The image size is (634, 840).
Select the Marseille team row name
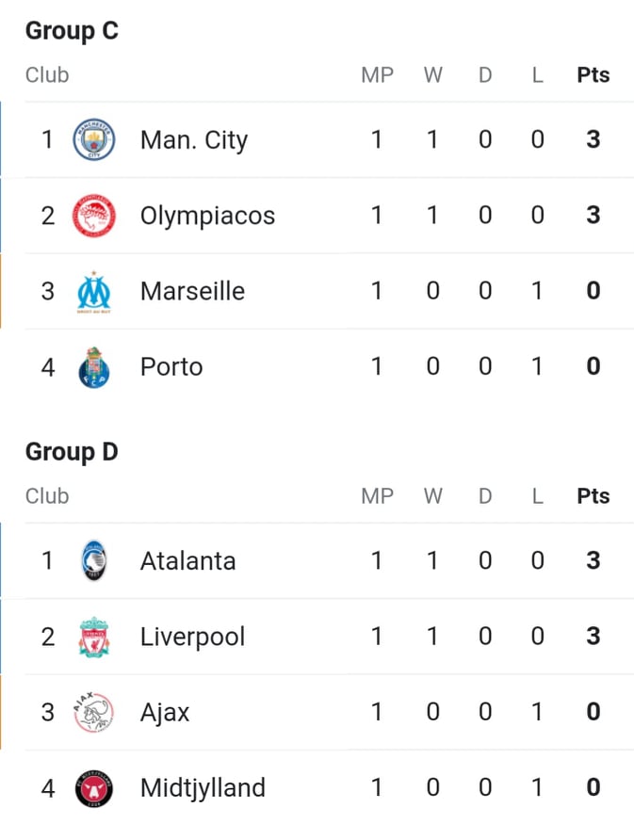pyautogui.click(x=192, y=291)
